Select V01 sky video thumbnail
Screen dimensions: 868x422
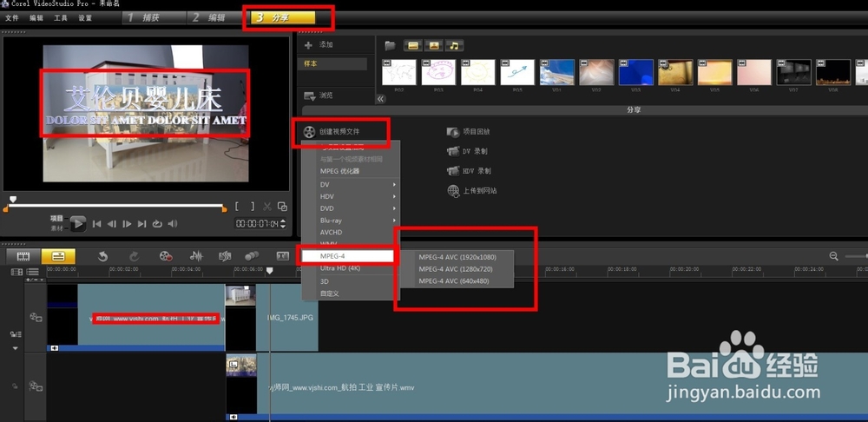point(557,72)
